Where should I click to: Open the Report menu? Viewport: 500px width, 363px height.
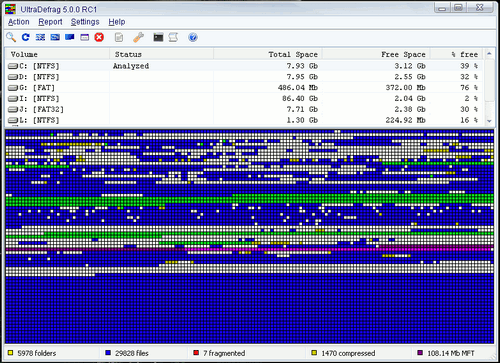tap(50, 22)
